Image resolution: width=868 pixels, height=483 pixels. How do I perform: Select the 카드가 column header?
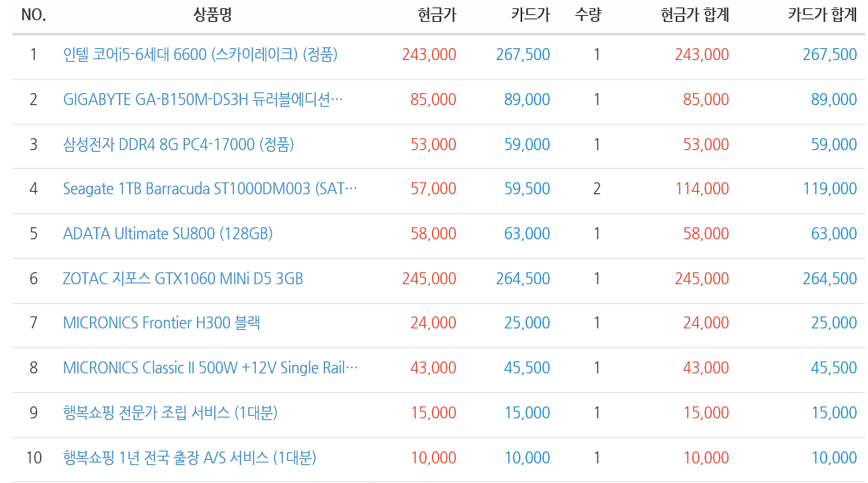click(x=530, y=15)
